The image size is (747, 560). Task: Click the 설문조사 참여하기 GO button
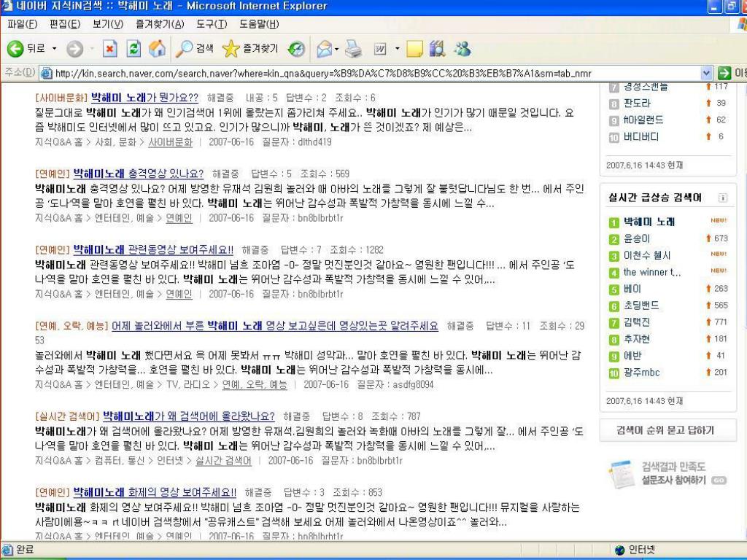pos(719,481)
